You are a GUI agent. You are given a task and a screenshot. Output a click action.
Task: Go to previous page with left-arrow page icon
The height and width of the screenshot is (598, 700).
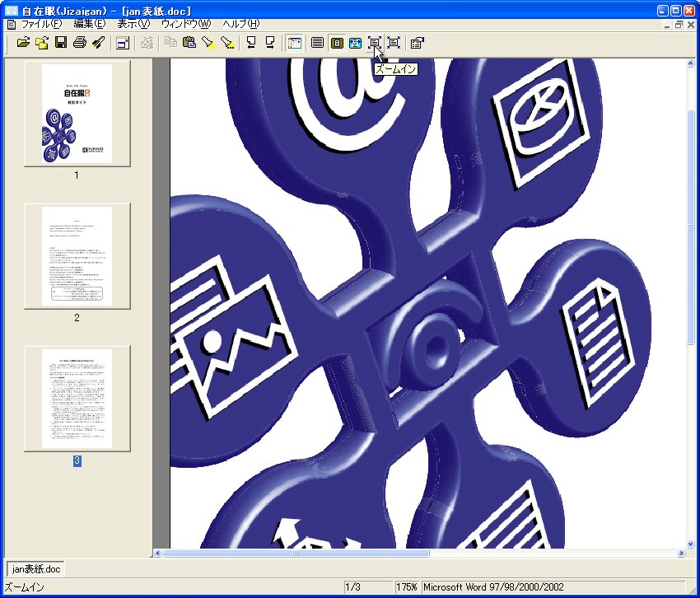(251, 43)
